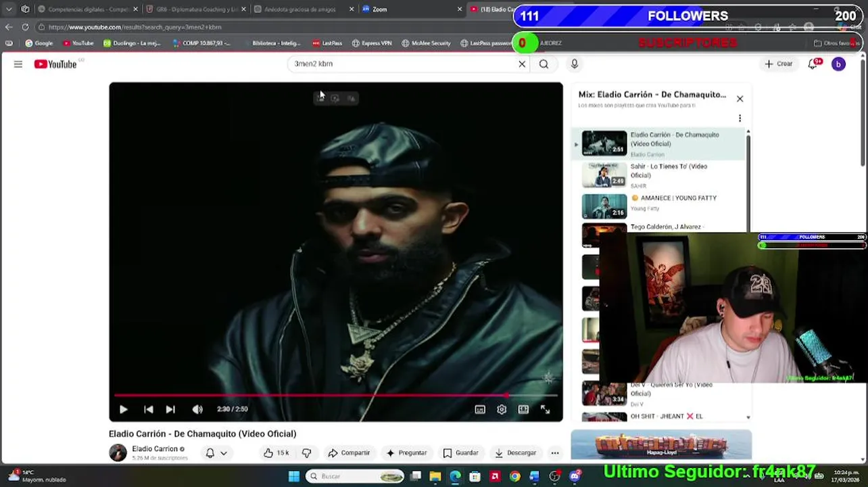Open the Mix playlist three-dot options
This screenshot has height=487, width=868.
740,119
